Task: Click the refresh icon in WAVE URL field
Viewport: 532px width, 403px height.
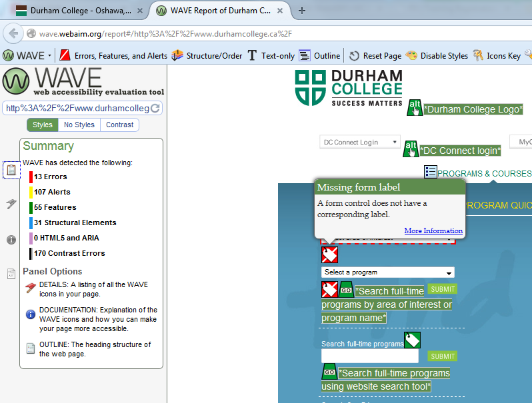Action: point(155,108)
